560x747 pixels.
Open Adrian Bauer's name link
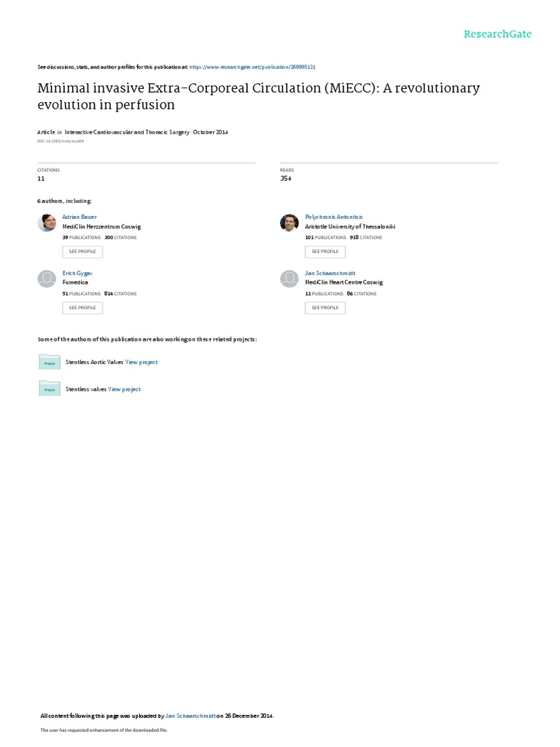click(x=79, y=217)
